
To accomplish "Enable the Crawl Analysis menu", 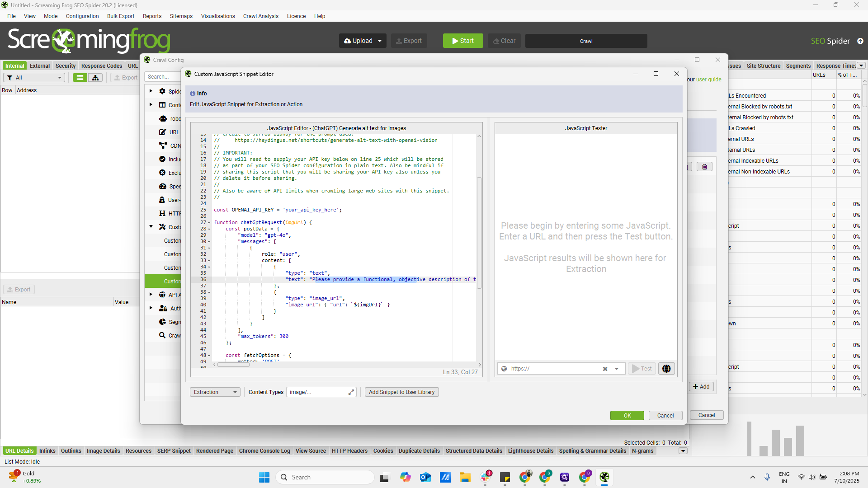I will click(x=260, y=16).
